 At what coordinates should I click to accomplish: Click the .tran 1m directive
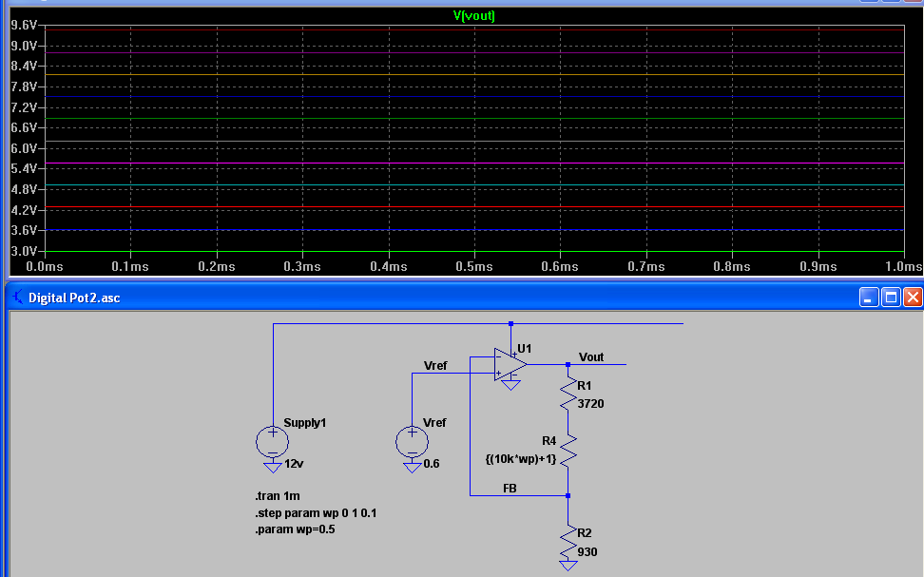tap(278, 495)
